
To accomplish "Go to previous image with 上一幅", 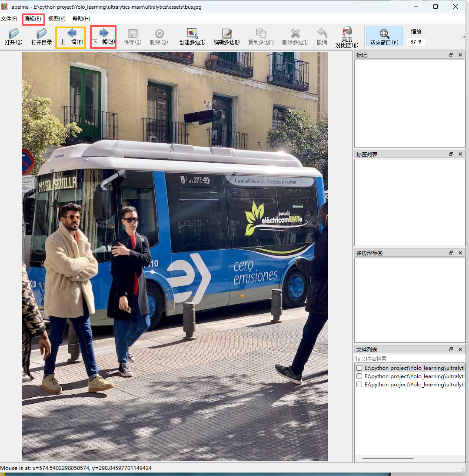I will click(71, 37).
